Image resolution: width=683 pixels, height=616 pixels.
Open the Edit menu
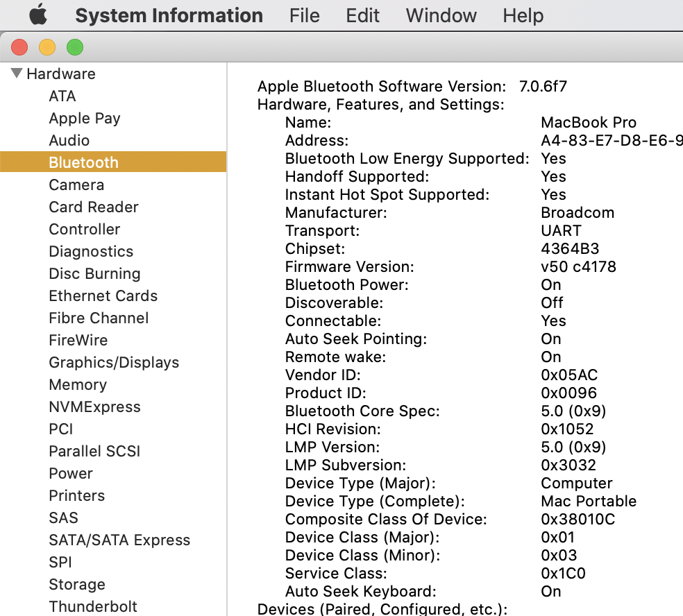pos(362,15)
